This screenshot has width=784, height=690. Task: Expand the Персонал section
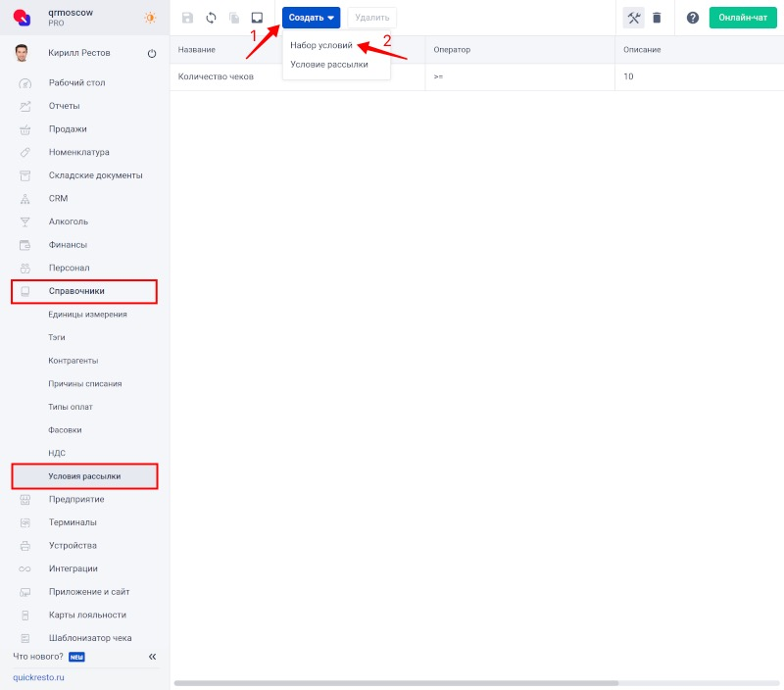tap(69, 268)
